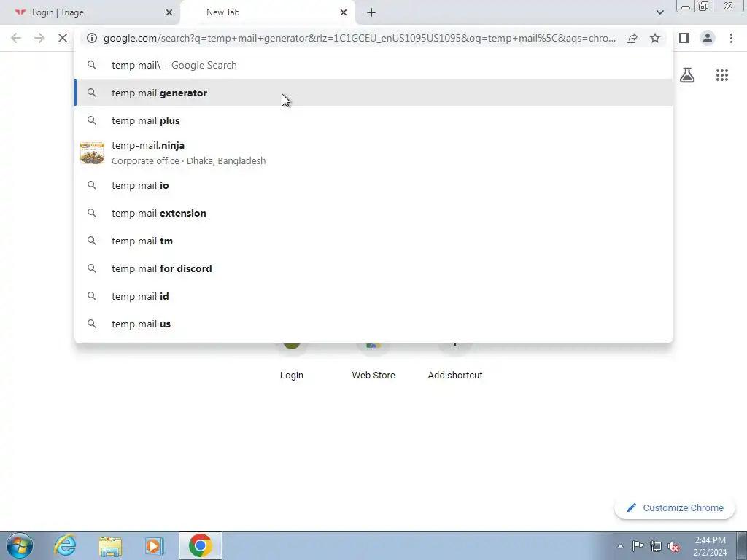Select 'temp mail io' suggestion
747x560 pixels.
tap(373, 185)
